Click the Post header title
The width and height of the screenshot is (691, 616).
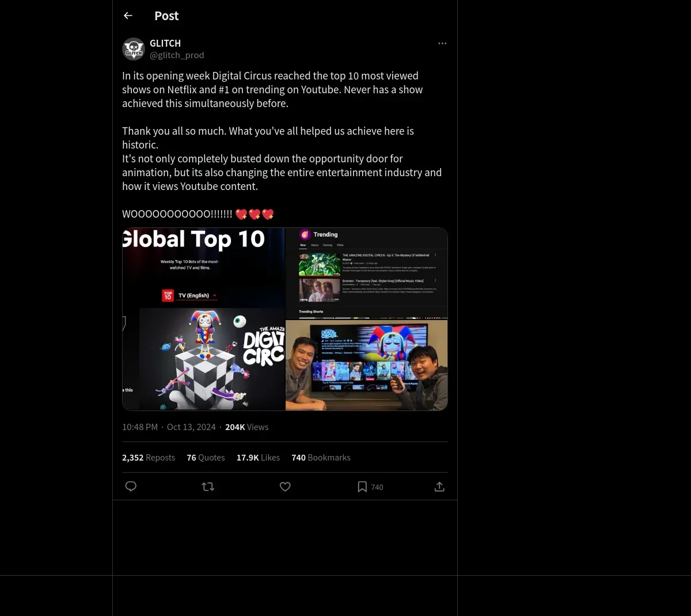[166, 16]
